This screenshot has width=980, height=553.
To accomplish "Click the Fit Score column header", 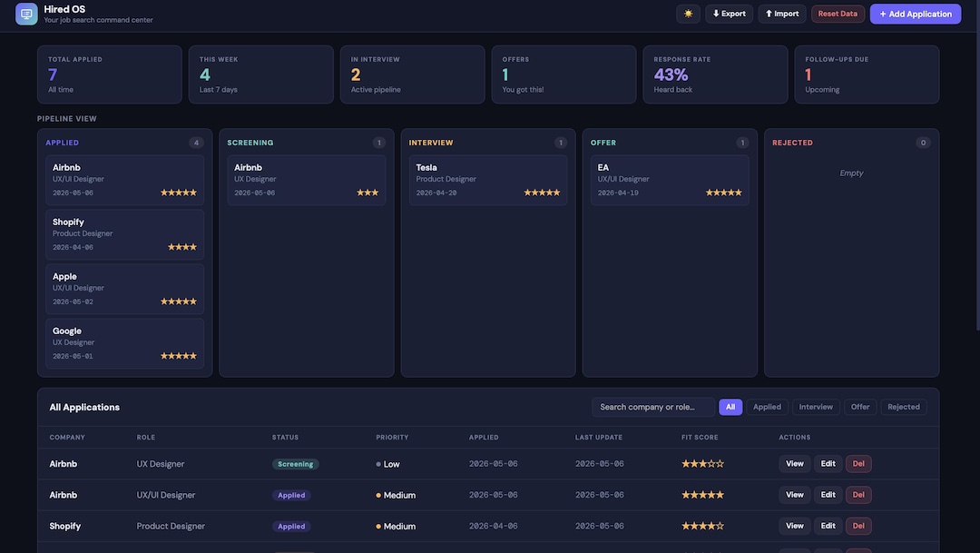I will (700, 438).
